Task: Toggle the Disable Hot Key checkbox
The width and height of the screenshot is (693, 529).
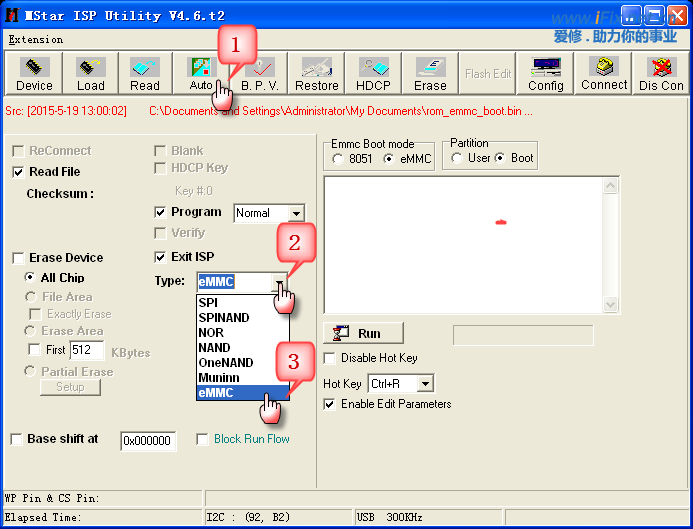Action: 330,358
